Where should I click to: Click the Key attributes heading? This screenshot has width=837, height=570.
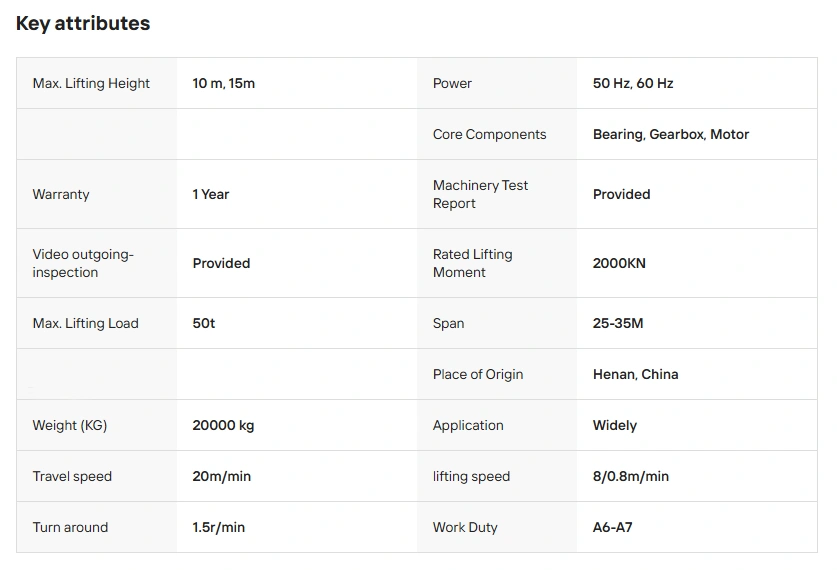tap(83, 23)
